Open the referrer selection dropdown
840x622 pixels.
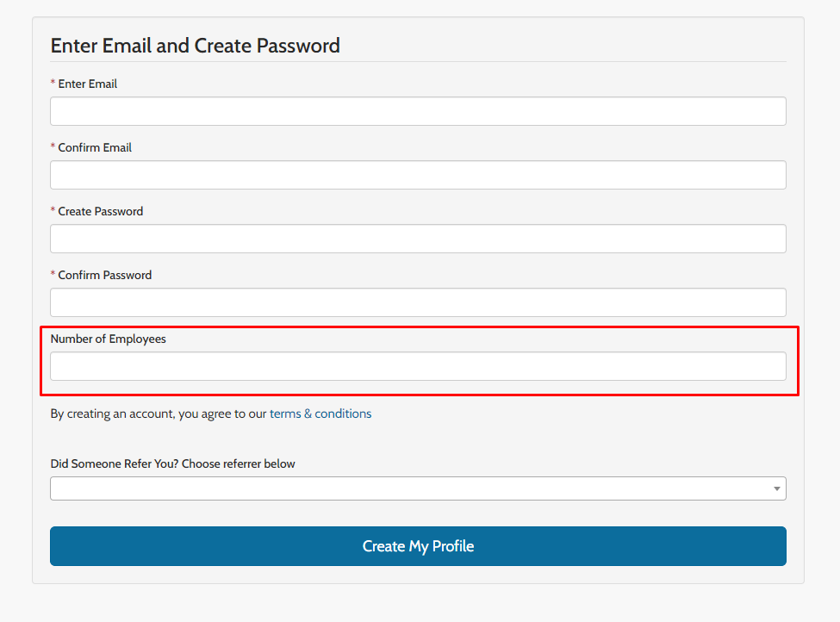(418, 488)
